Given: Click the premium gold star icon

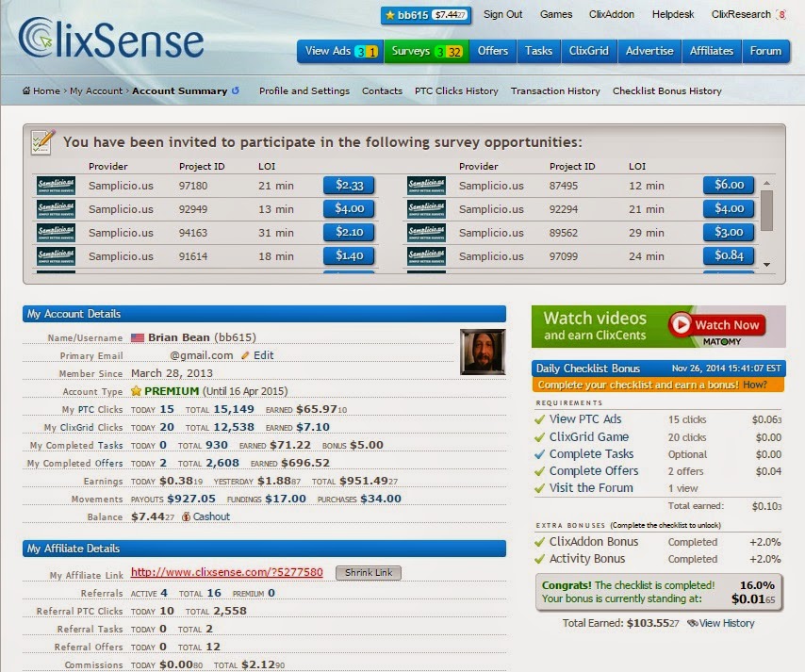Looking at the screenshot, I should [x=136, y=391].
